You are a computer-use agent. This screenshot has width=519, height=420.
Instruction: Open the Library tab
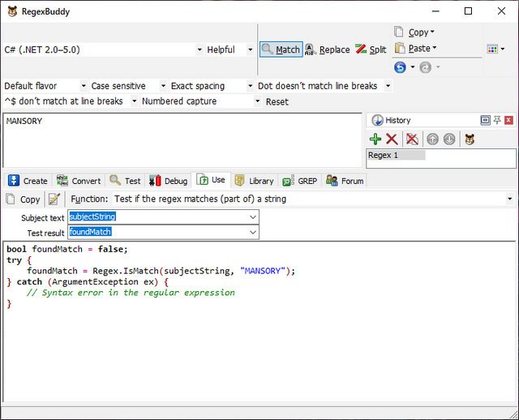tap(254, 181)
